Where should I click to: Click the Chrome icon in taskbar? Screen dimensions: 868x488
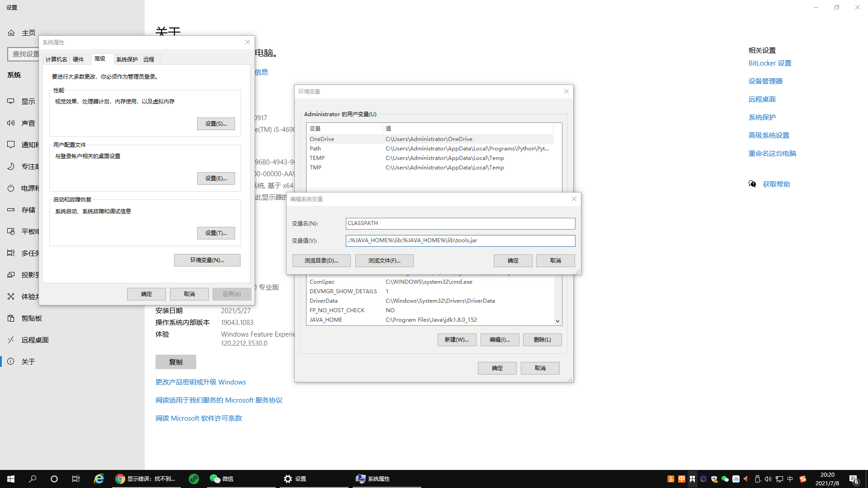(120, 479)
